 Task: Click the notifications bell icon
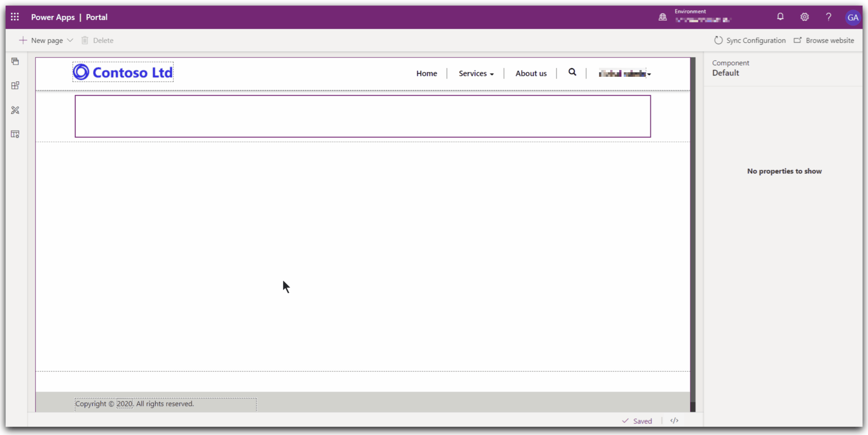point(780,17)
